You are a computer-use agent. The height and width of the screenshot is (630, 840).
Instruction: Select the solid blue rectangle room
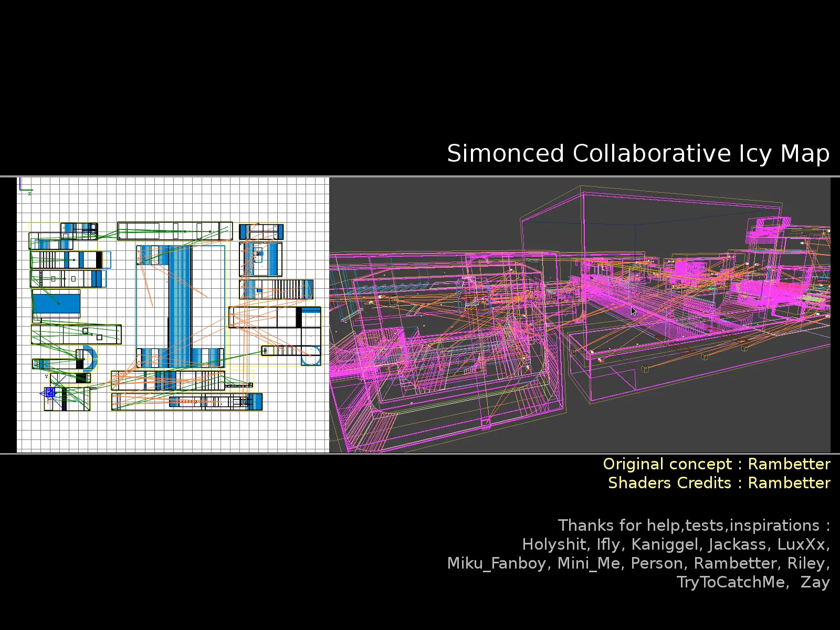coord(56,303)
